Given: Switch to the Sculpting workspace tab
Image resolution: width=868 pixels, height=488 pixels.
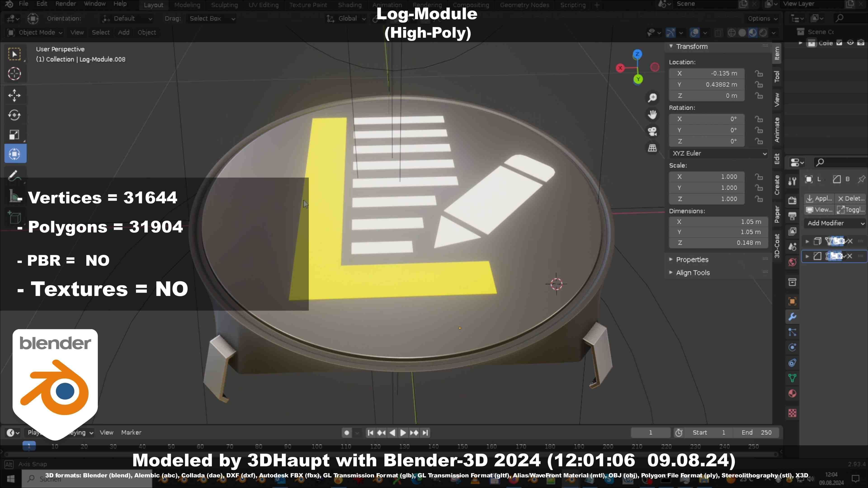Looking at the screenshot, I should (224, 5).
